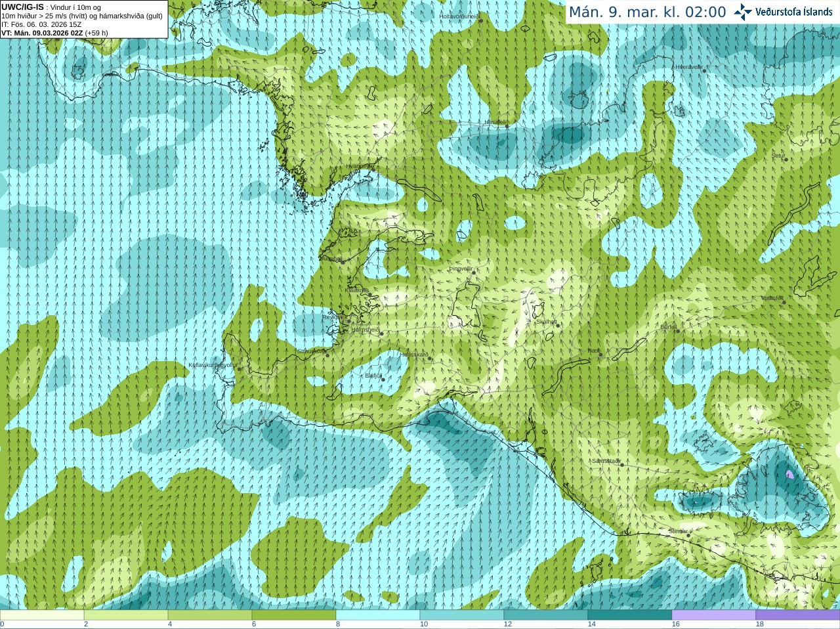Image resolution: width=840 pixels, height=629 pixels.
Task: Click the Búrfell station label
Action: pos(669,326)
